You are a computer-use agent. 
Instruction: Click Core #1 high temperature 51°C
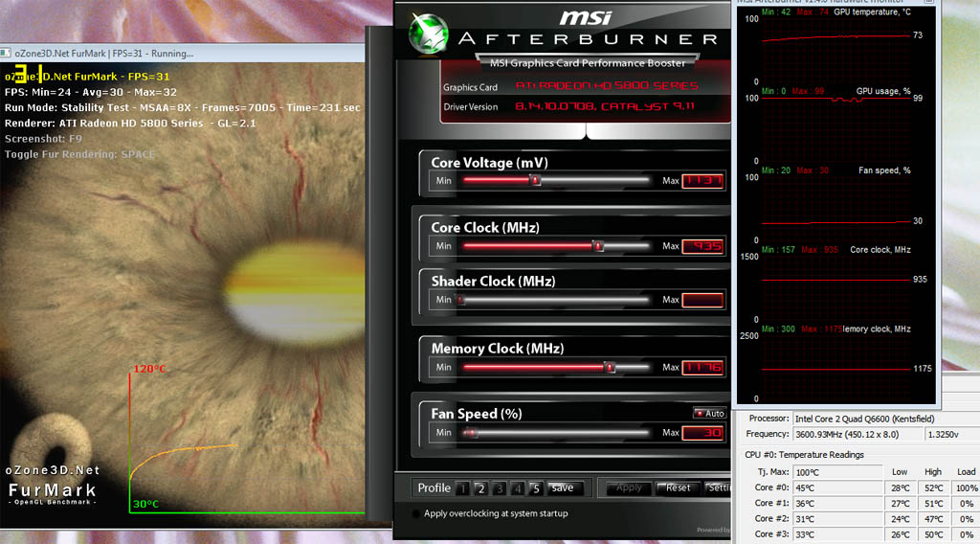pos(934,504)
